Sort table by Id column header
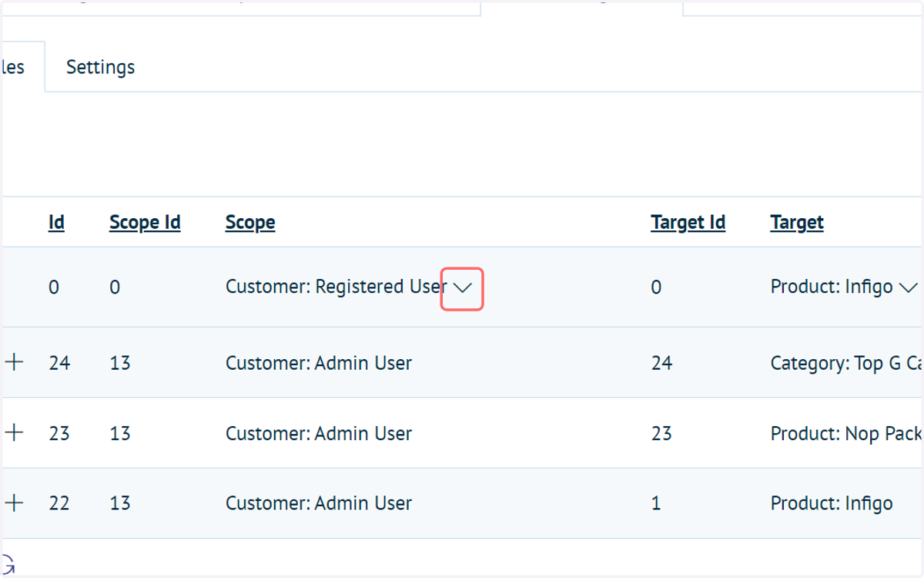The image size is (924, 578). 56,223
